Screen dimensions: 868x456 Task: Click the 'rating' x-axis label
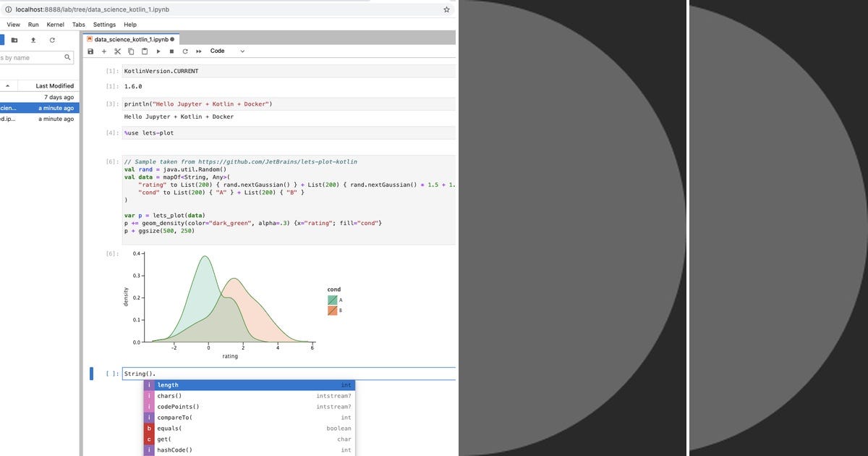tap(230, 356)
